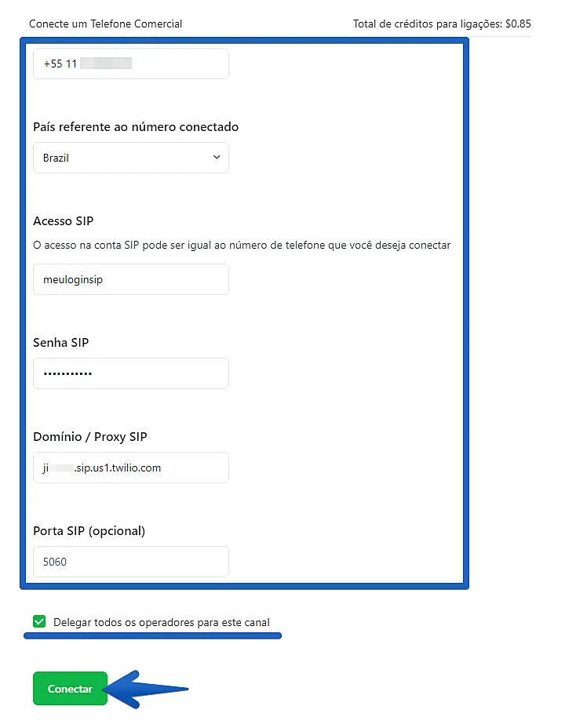Screen dimensions: 565x728
Task: Click the Conectar green button
Action: pyautogui.click(x=70, y=689)
